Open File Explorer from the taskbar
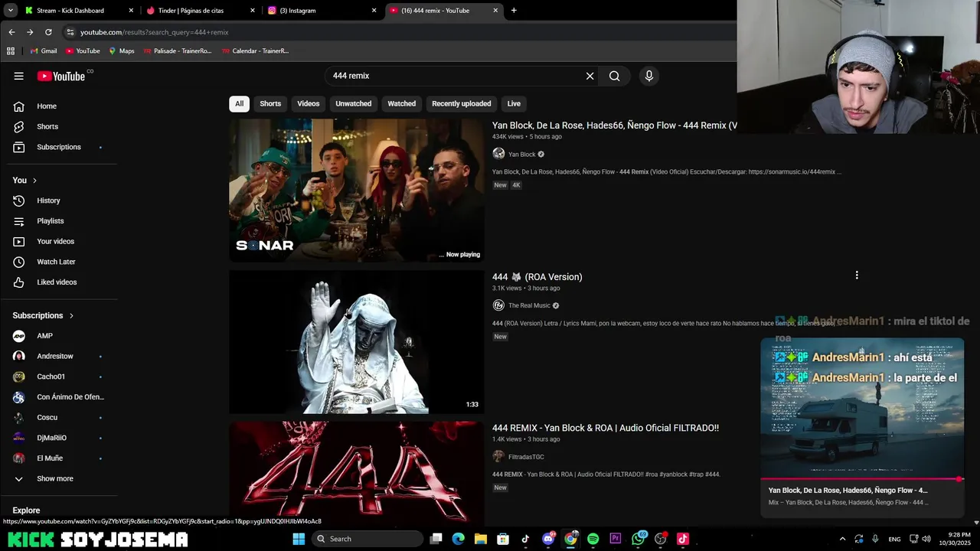 point(480,539)
